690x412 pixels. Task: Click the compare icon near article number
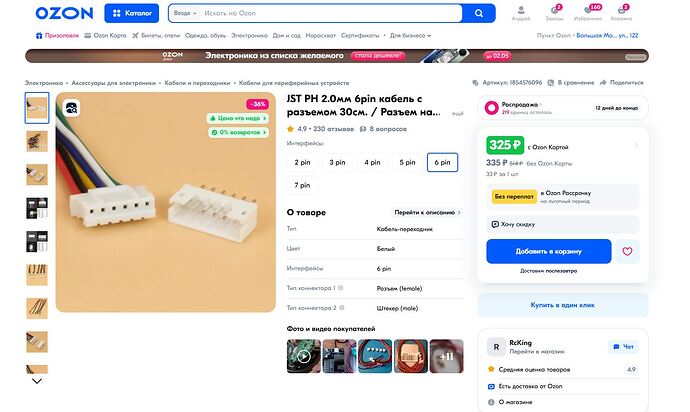click(550, 83)
